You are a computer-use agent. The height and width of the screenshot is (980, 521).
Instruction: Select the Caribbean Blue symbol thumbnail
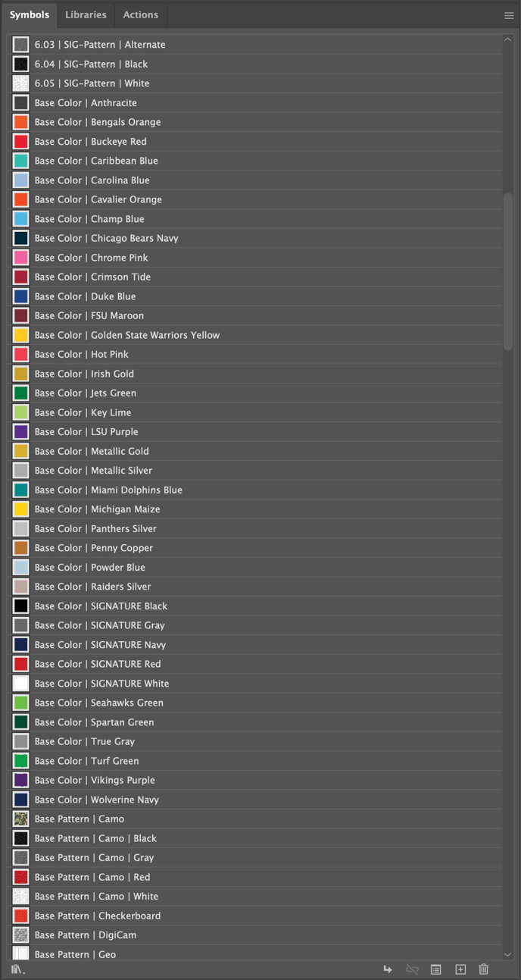(x=21, y=161)
